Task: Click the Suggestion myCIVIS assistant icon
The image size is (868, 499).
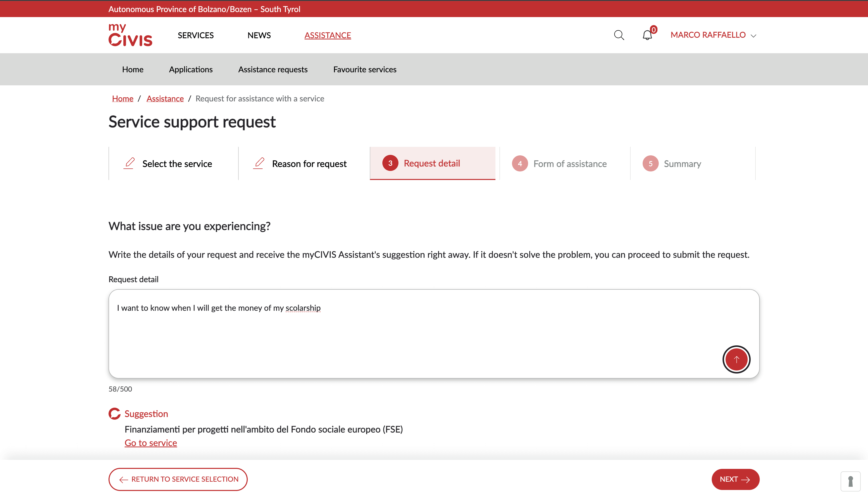Action: (x=115, y=414)
